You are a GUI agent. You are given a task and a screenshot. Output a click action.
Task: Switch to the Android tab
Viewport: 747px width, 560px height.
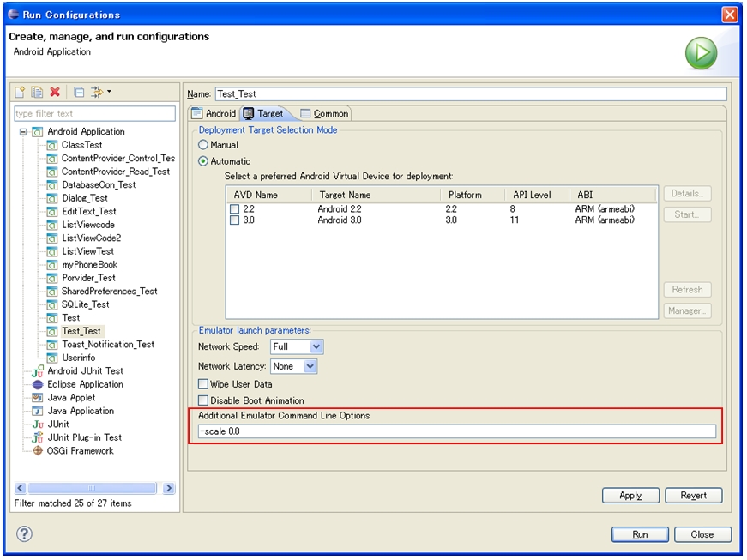point(214,113)
